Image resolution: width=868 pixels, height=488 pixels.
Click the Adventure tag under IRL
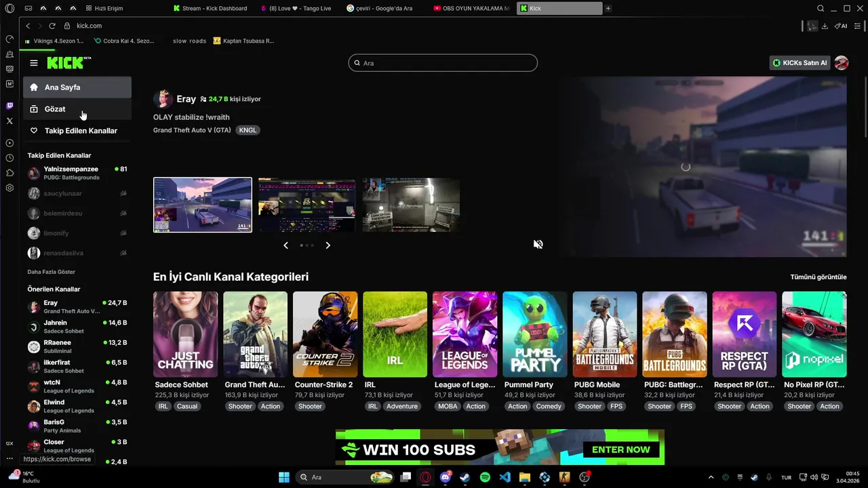402,407
